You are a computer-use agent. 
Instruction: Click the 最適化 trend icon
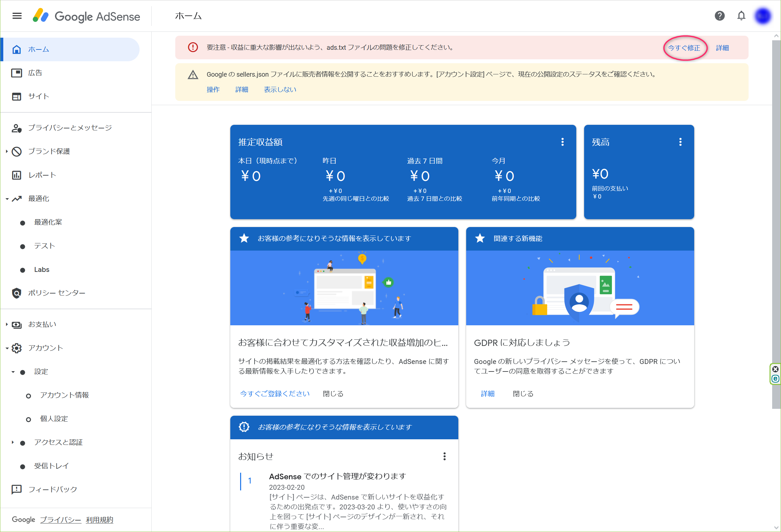(16, 199)
